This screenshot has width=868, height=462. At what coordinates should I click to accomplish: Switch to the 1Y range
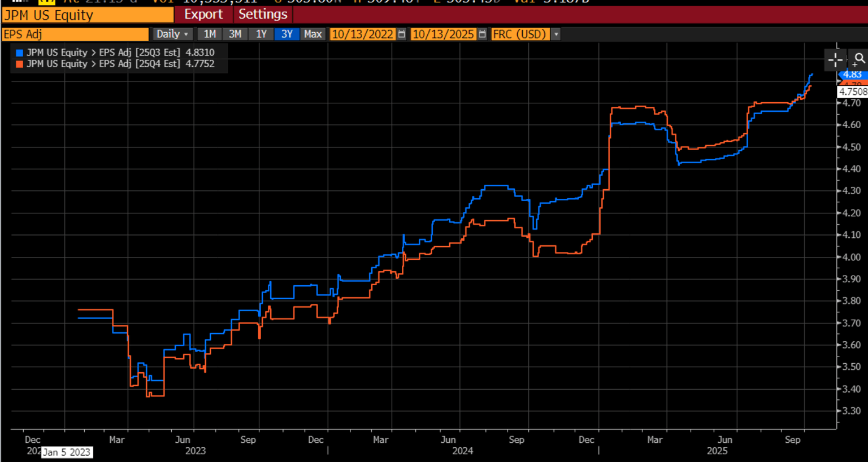tap(261, 34)
